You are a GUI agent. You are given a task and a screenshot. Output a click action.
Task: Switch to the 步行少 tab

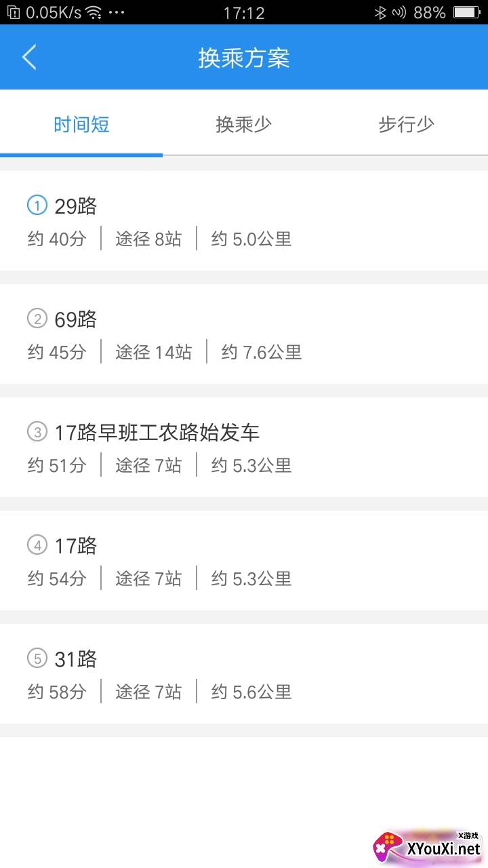point(406,125)
